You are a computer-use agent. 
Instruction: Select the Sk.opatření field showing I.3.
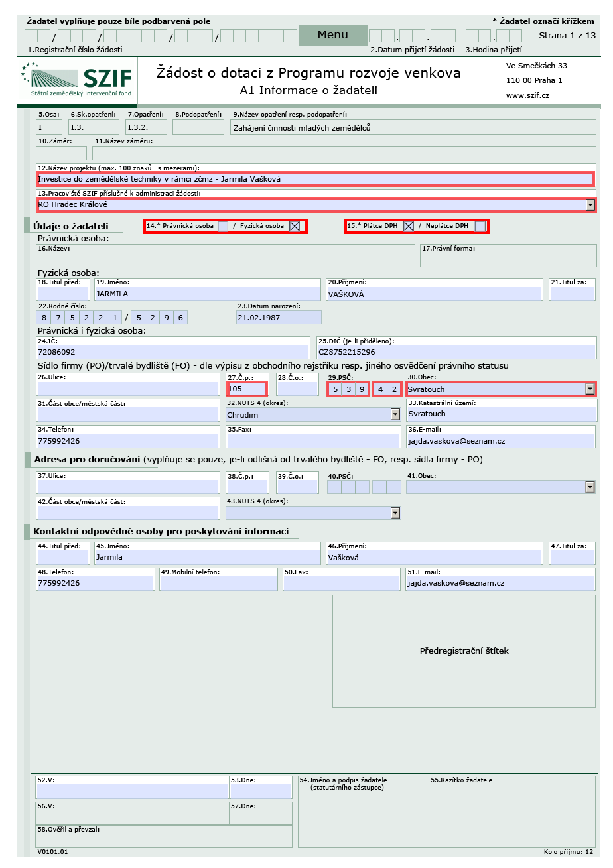click(x=94, y=127)
